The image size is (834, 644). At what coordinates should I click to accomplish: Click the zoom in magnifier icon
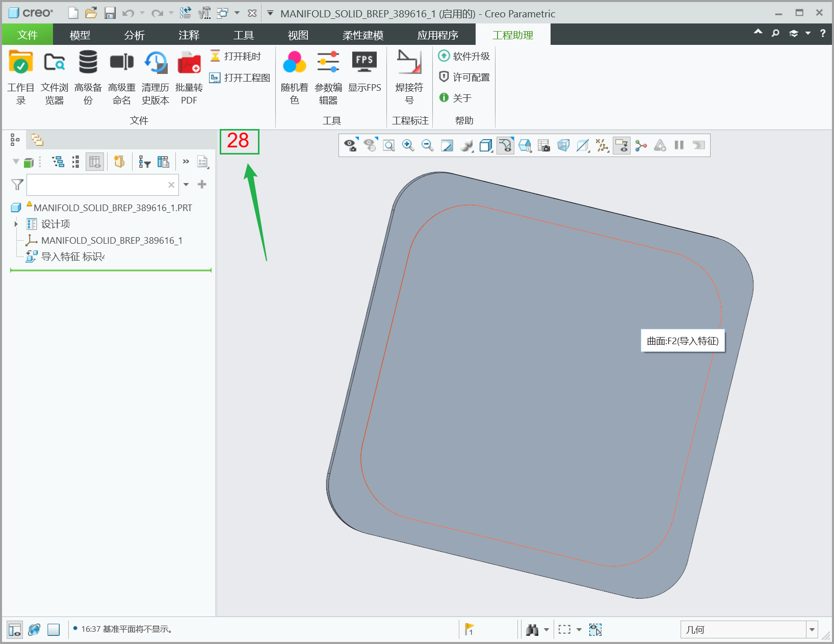click(x=408, y=146)
